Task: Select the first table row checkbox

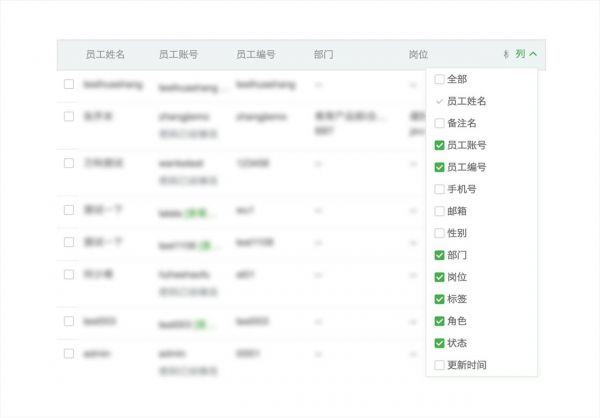Action: [69, 84]
